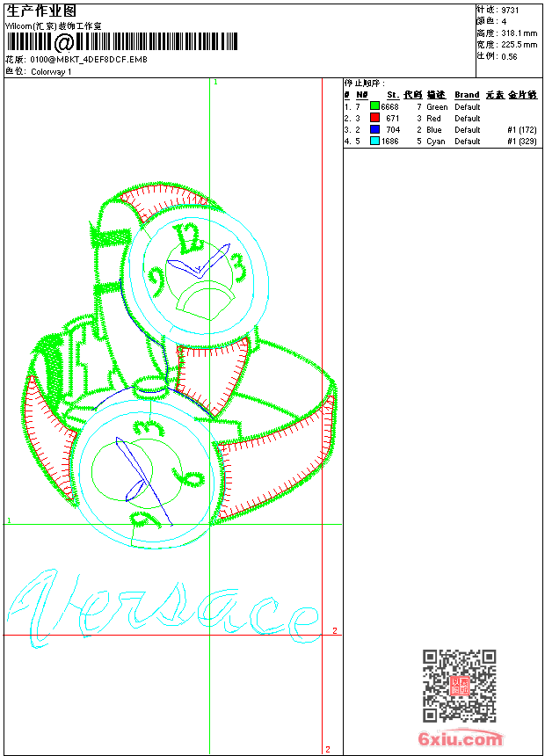Click the '#1 (172)' sequin value
The width and height of the screenshot is (545, 756).
click(x=522, y=130)
